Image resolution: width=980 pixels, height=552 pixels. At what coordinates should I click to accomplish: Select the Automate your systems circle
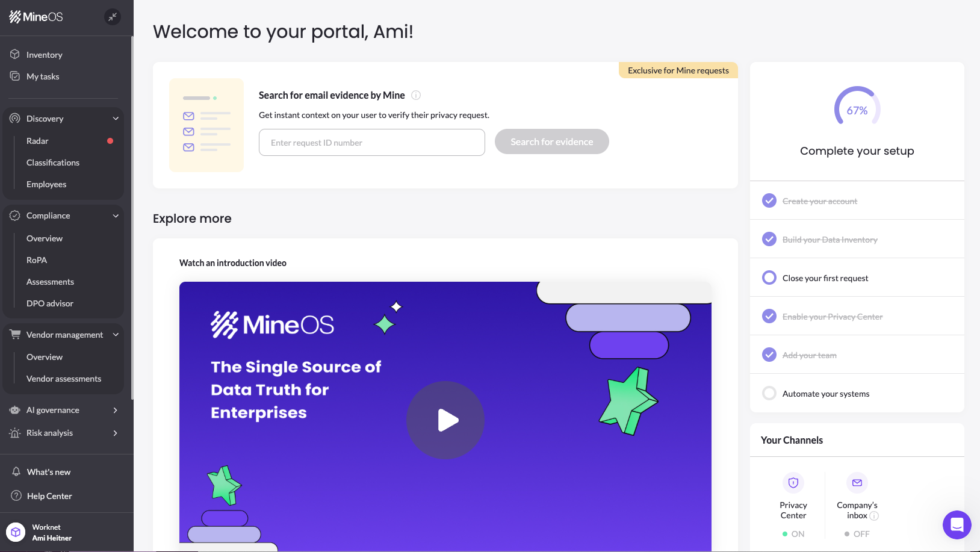point(769,393)
